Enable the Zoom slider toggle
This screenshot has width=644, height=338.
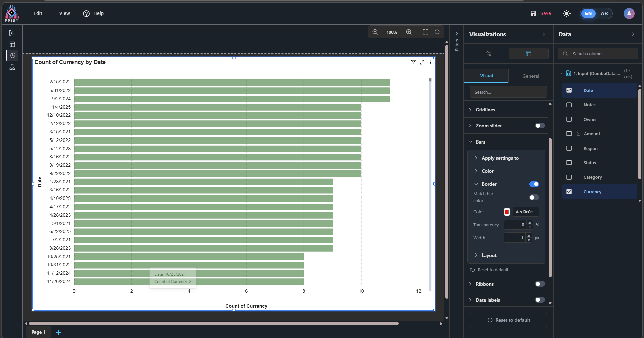coord(540,126)
